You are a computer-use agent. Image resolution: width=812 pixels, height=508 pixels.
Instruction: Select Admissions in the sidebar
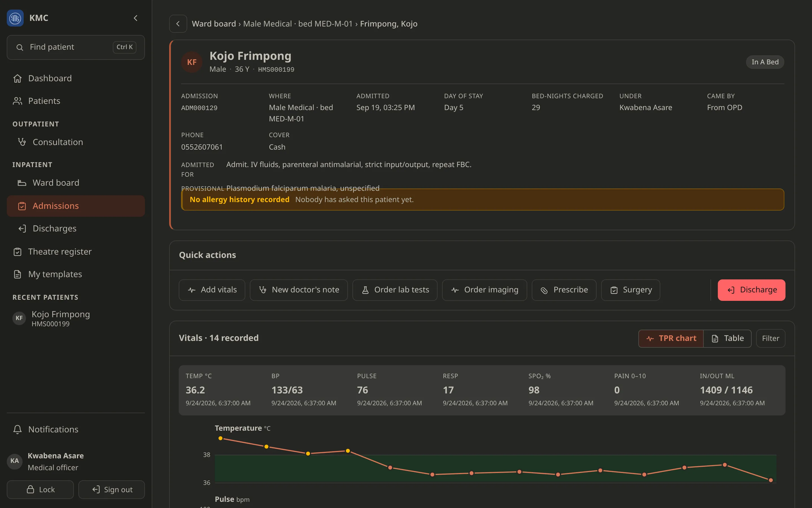(x=76, y=206)
